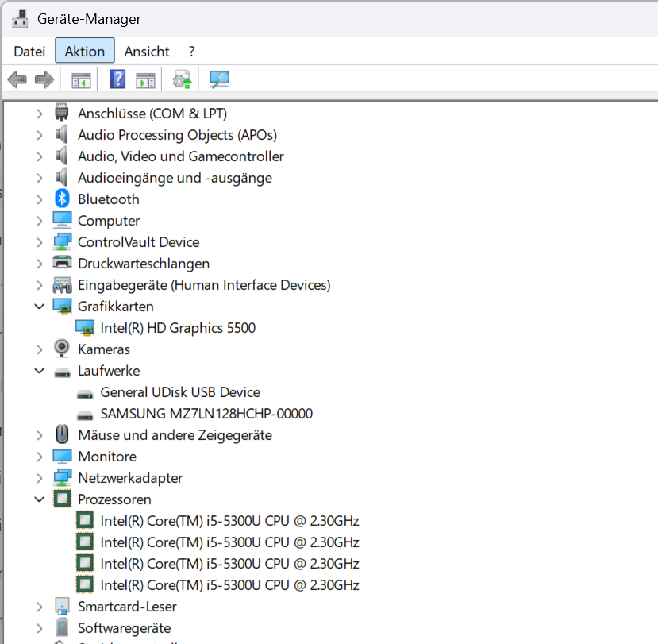The height and width of the screenshot is (644, 658).
Task: Select the Computer category label
Action: coord(109,221)
